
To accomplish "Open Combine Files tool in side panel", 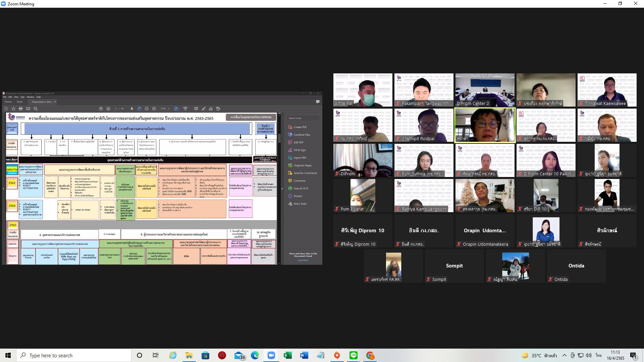I will coord(299,135).
